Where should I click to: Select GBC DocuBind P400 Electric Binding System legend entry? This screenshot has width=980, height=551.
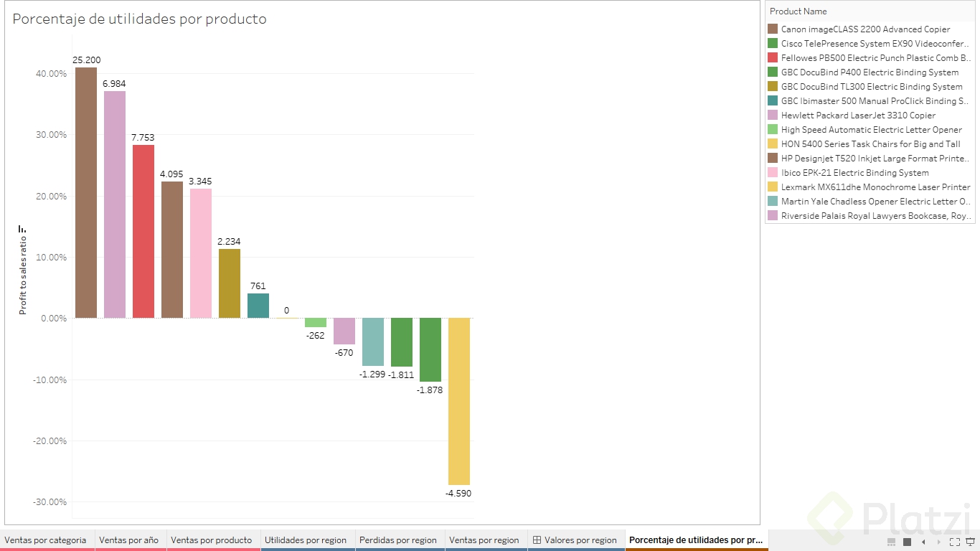pos(870,72)
